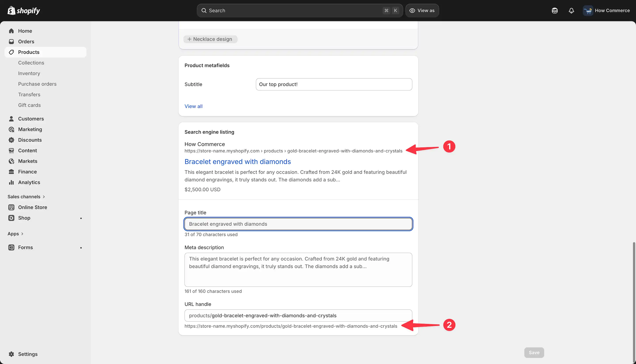The width and height of the screenshot is (636, 364).
Task: Click the Customers person icon
Action: click(11, 119)
